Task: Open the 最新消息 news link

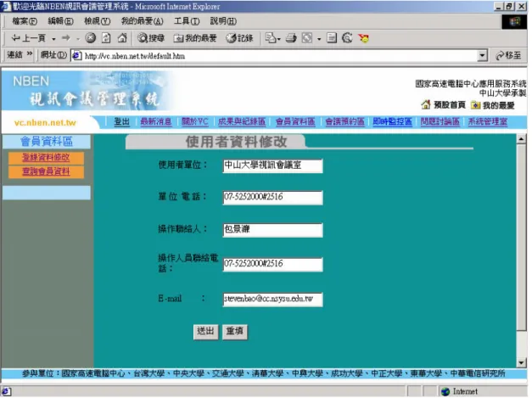Action: 156,121
